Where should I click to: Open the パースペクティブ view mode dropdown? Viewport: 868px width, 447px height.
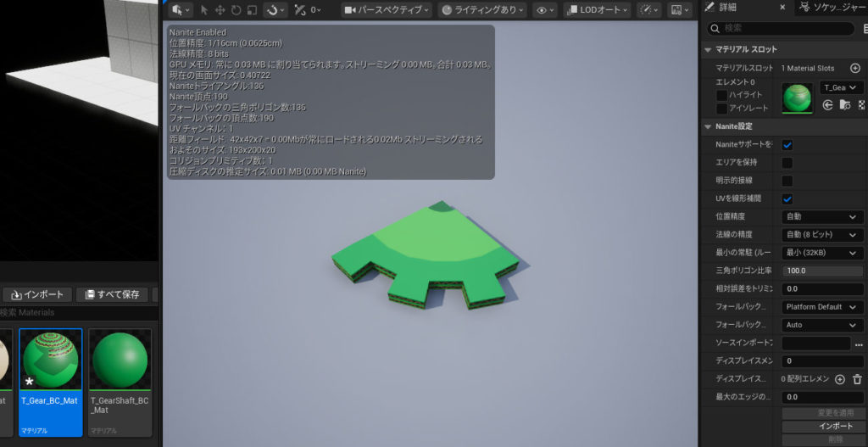(387, 10)
